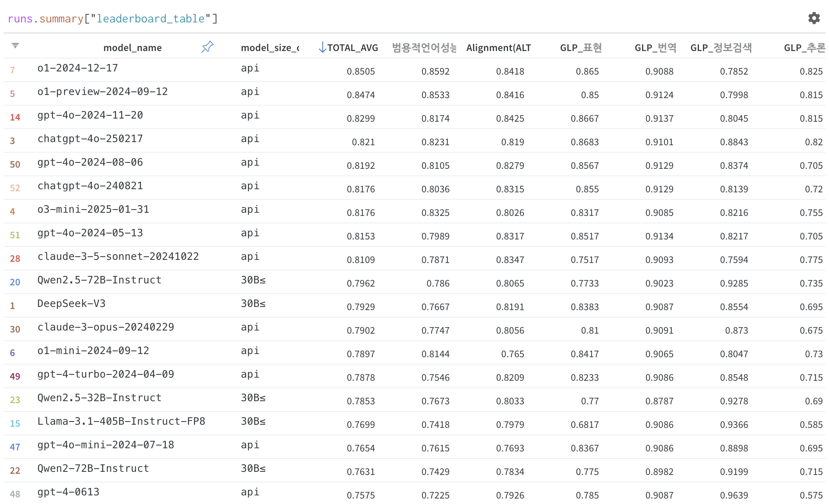This screenshot has height=504, width=829.
Task: Unpin the model_name column pin icon
Action: [207, 47]
